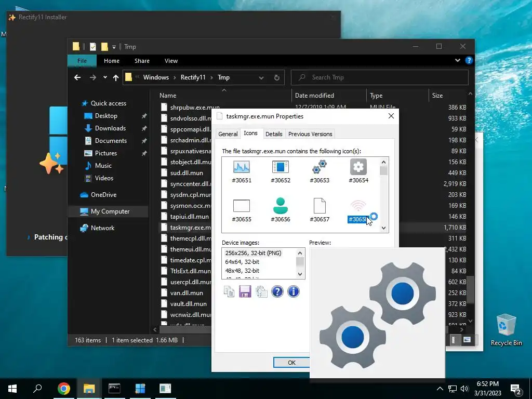Open Documents in navigation pane

[111, 141]
